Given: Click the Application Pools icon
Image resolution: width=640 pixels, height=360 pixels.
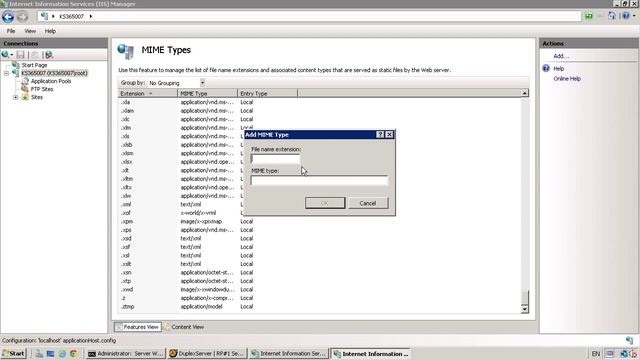Looking at the screenshot, I should 25,81.
